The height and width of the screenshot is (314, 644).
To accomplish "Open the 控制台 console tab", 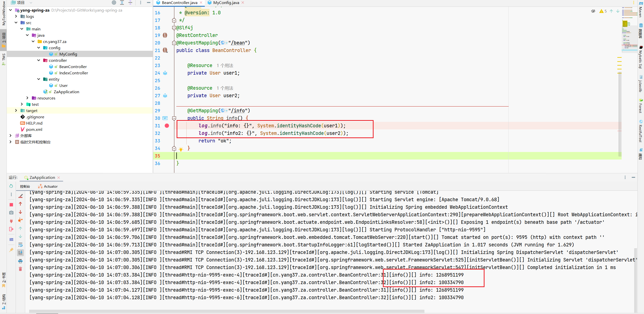I will coord(25,186).
